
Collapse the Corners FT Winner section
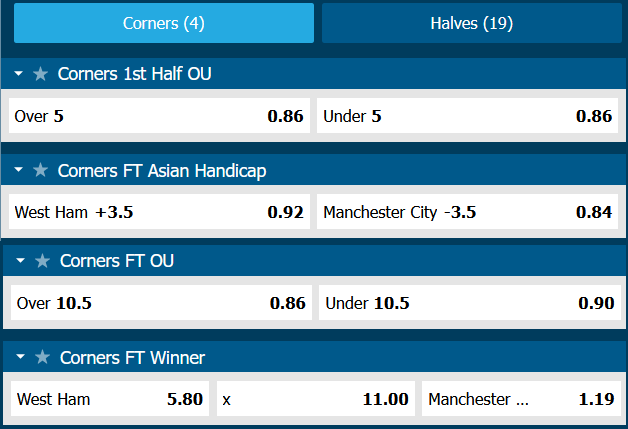19,357
